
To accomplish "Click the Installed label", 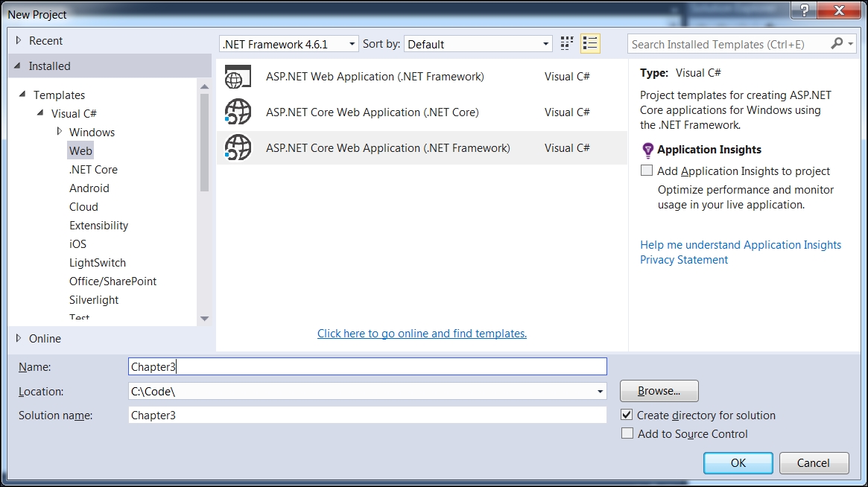I will [x=49, y=66].
